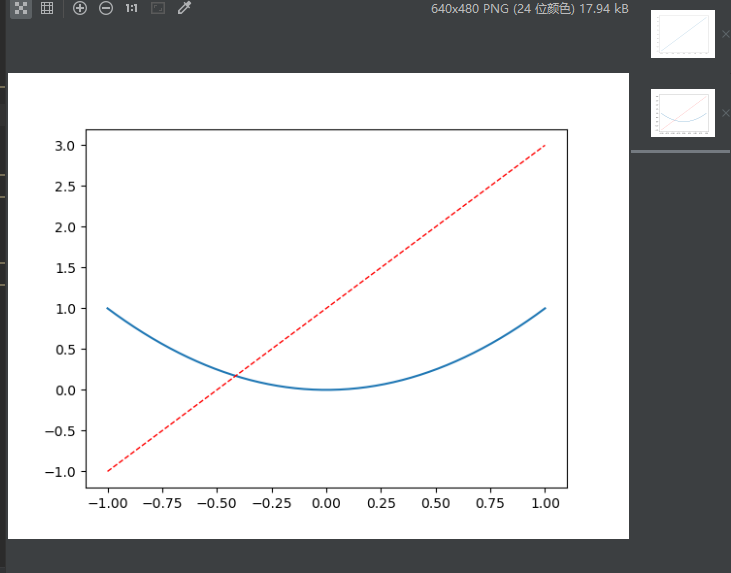The image size is (731, 573).
Task: Click the 1.5 y-axis tick label
Action: tap(65, 268)
